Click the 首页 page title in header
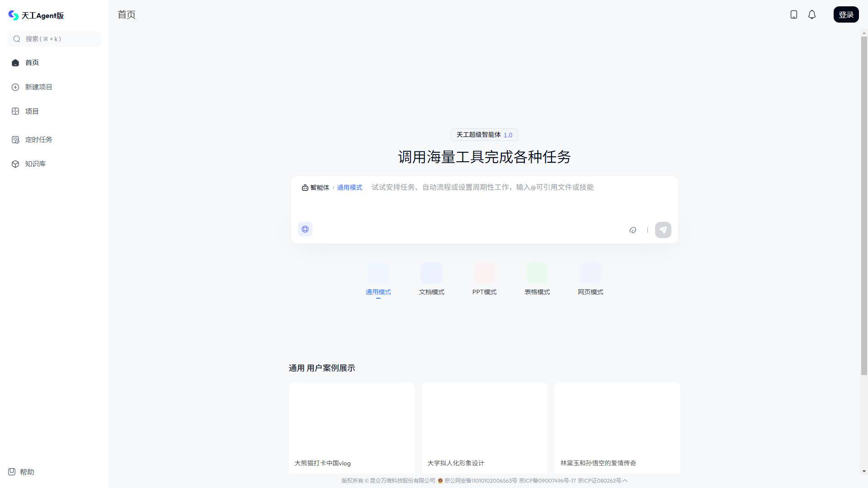 pyautogui.click(x=127, y=14)
